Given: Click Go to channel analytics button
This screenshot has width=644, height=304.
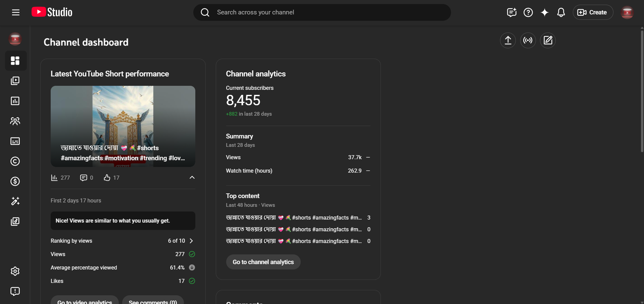Looking at the screenshot, I should coord(263,262).
